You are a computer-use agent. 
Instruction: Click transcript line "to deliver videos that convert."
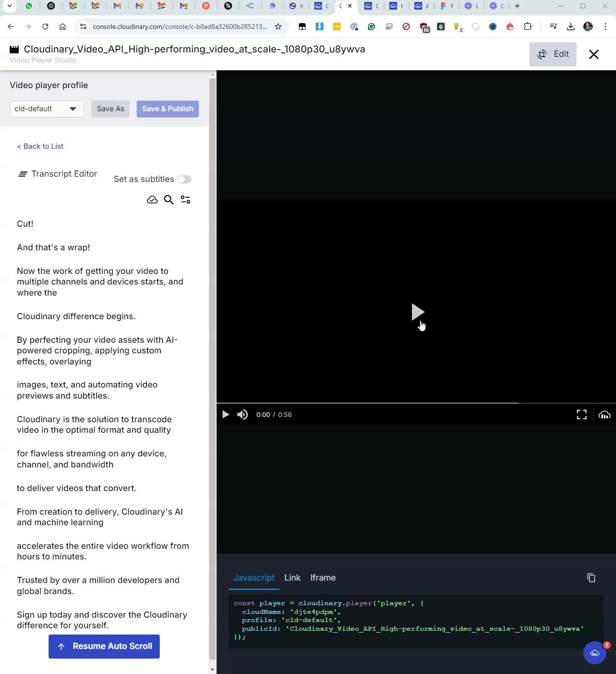(77, 488)
